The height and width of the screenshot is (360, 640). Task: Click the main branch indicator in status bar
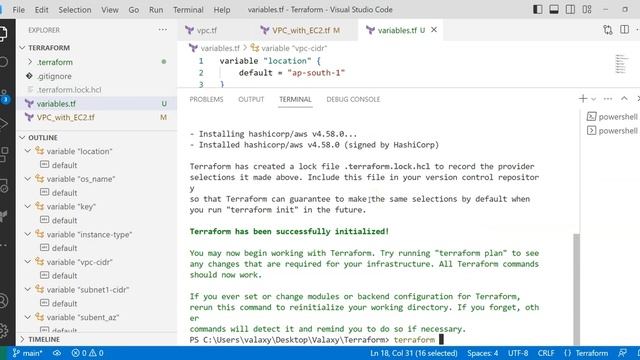pos(27,353)
